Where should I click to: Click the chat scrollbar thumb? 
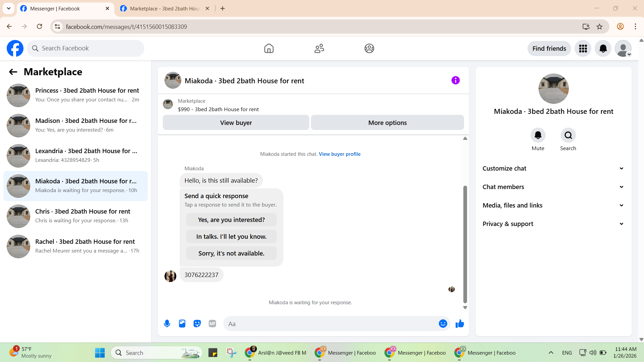coord(465,244)
